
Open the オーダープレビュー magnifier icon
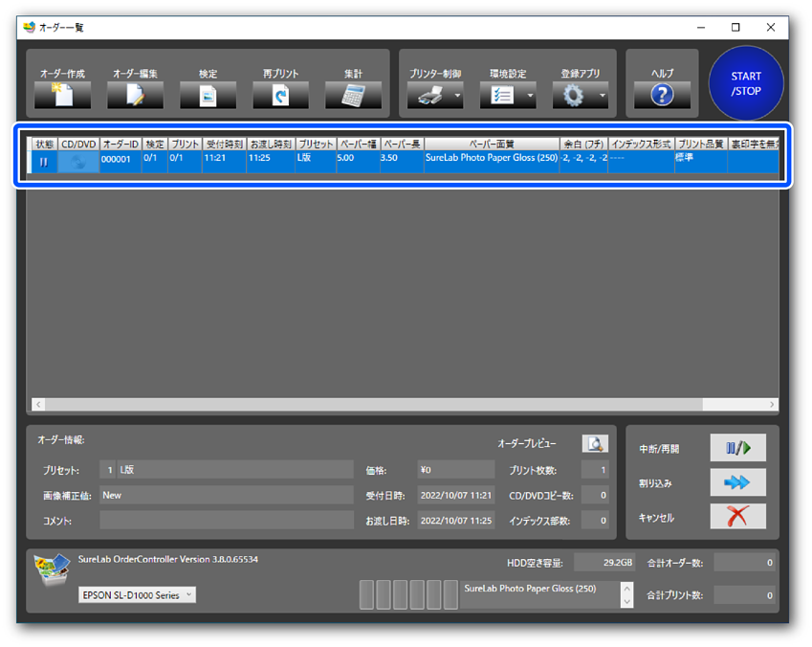595,443
